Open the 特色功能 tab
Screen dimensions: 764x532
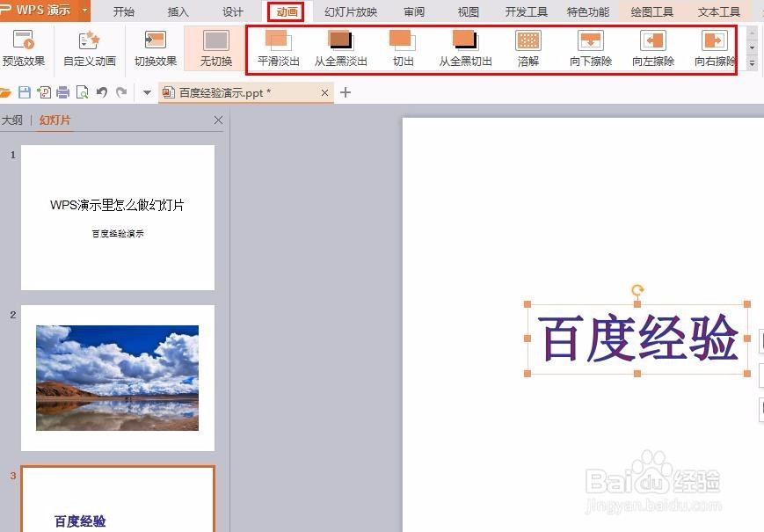coord(588,11)
